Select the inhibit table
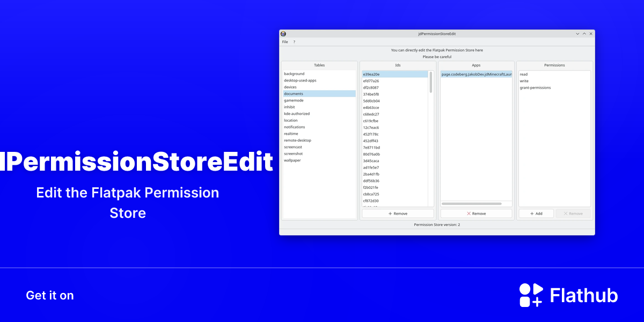Image resolution: width=644 pixels, height=322 pixels. tap(319, 107)
